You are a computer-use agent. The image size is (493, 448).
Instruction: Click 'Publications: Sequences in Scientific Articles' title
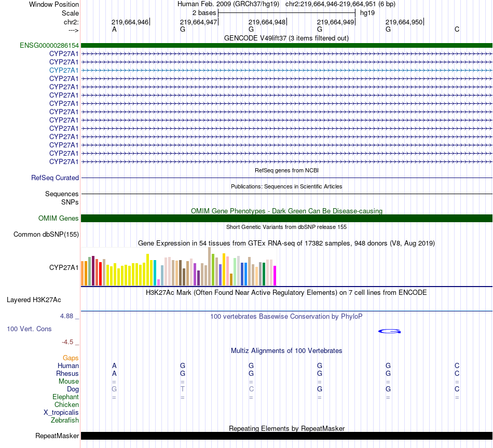pos(286,186)
